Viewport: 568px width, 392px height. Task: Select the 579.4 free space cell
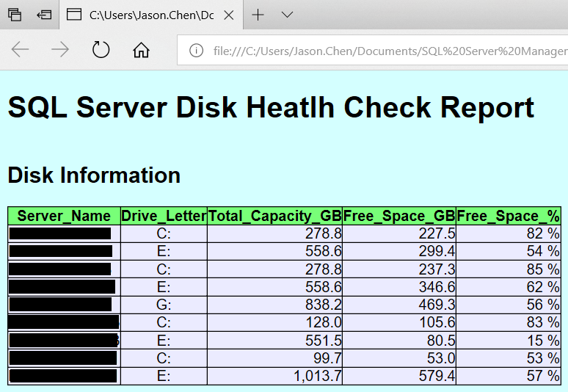pyautogui.click(x=399, y=376)
